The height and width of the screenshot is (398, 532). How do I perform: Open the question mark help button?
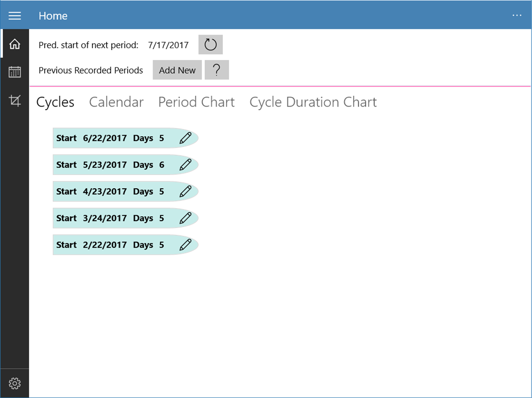click(x=216, y=70)
